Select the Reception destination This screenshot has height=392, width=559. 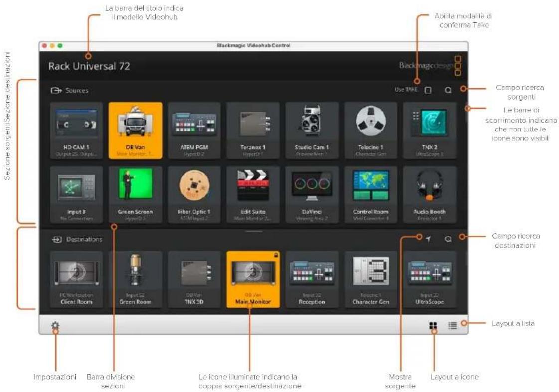tap(312, 279)
